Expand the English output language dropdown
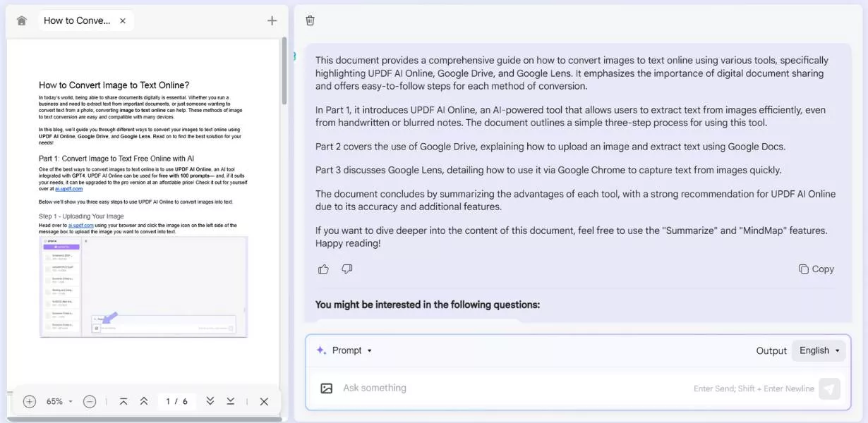The image size is (868, 423). [x=819, y=350]
